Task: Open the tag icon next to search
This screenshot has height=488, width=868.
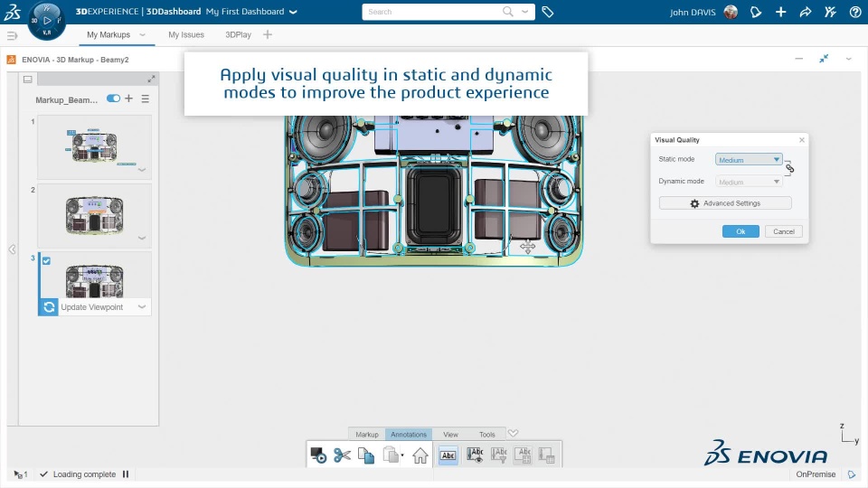Action: point(548,12)
